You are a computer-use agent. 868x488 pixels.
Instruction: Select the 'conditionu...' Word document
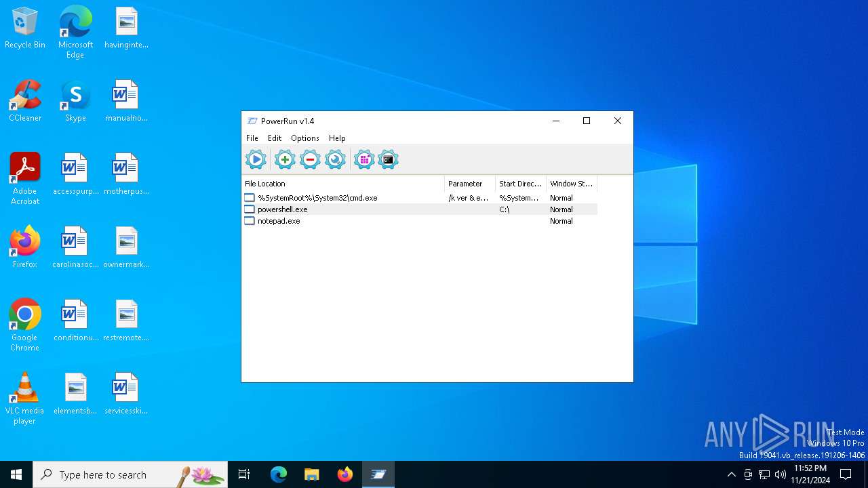[x=75, y=321]
